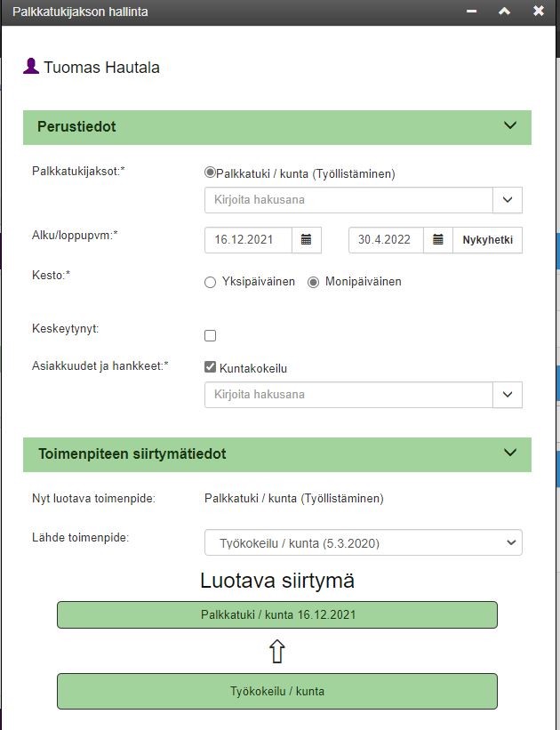This screenshot has height=730, width=560.
Task: Uncheck the Kuntakokeilu checkbox
Action: pos(211,367)
